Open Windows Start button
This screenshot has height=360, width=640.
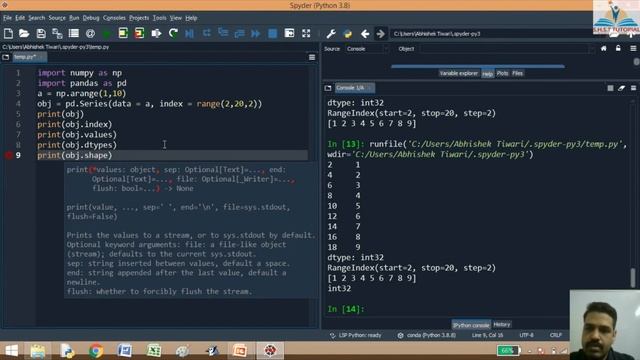pyautogui.click(x=11, y=351)
